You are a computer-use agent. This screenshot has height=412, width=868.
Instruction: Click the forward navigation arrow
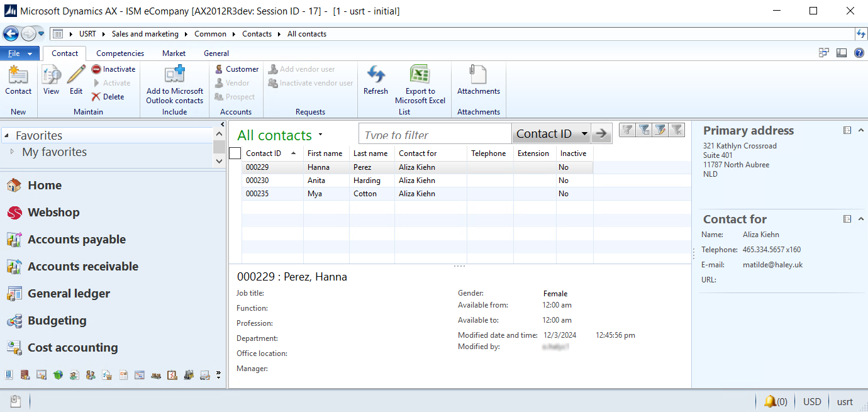pyautogui.click(x=28, y=34)
